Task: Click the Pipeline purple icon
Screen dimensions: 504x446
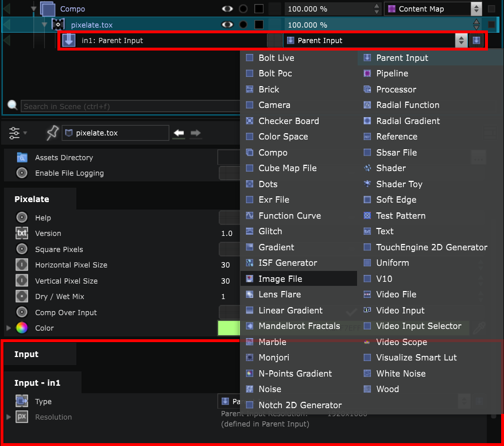Action: click(367, 73)
